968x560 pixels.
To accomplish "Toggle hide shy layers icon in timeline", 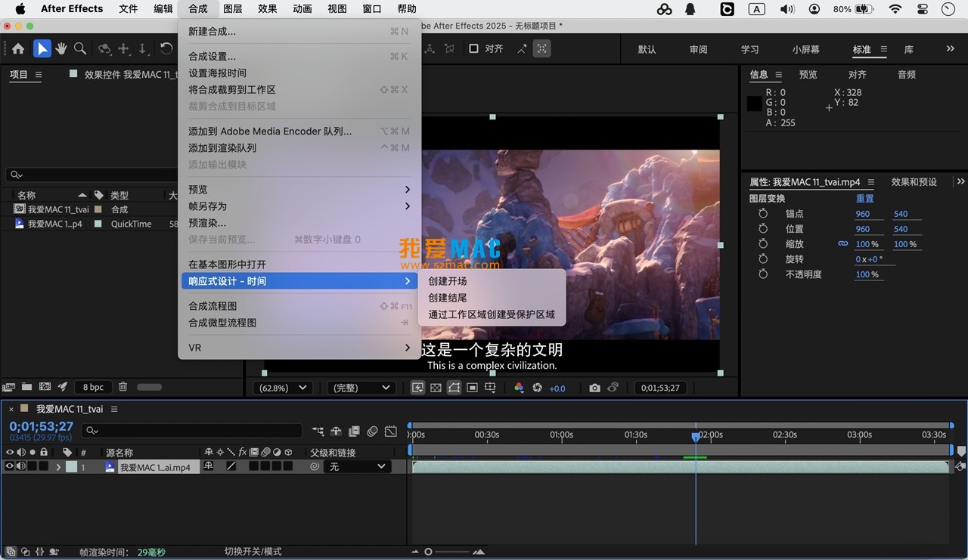I will pyautogui.click(x=336, y=432).
